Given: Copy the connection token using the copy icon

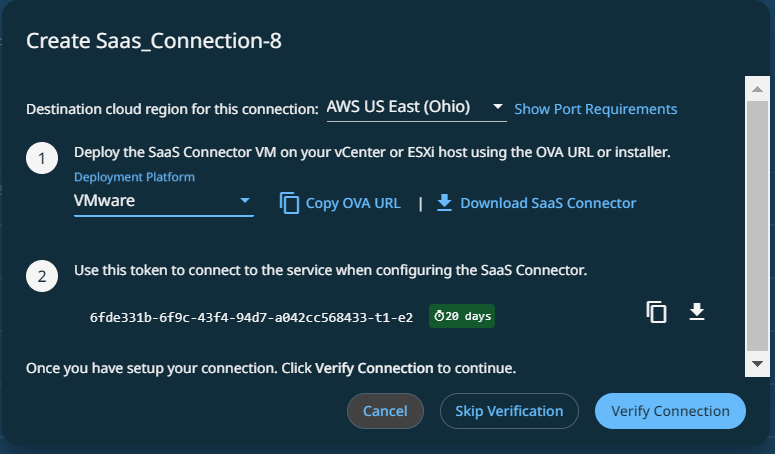Looking at the screenshot, I should coord(656,313).
